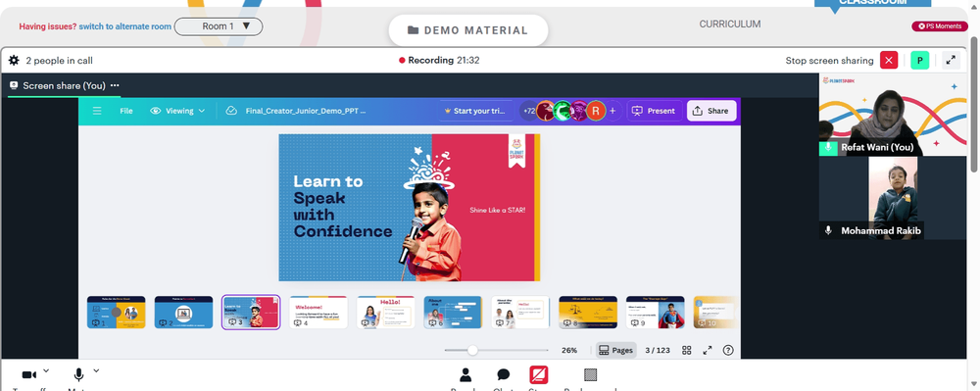Click the Recording 21:32 indicator

(439, 61)
